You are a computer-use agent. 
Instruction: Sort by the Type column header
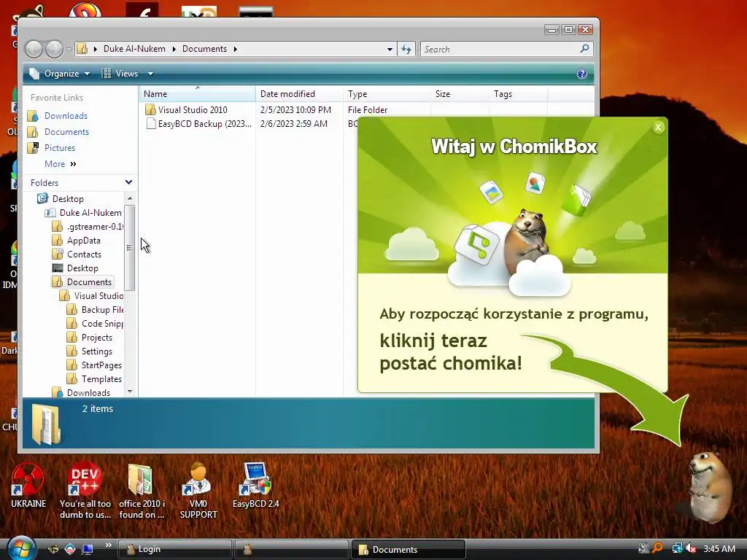(387, 94)
